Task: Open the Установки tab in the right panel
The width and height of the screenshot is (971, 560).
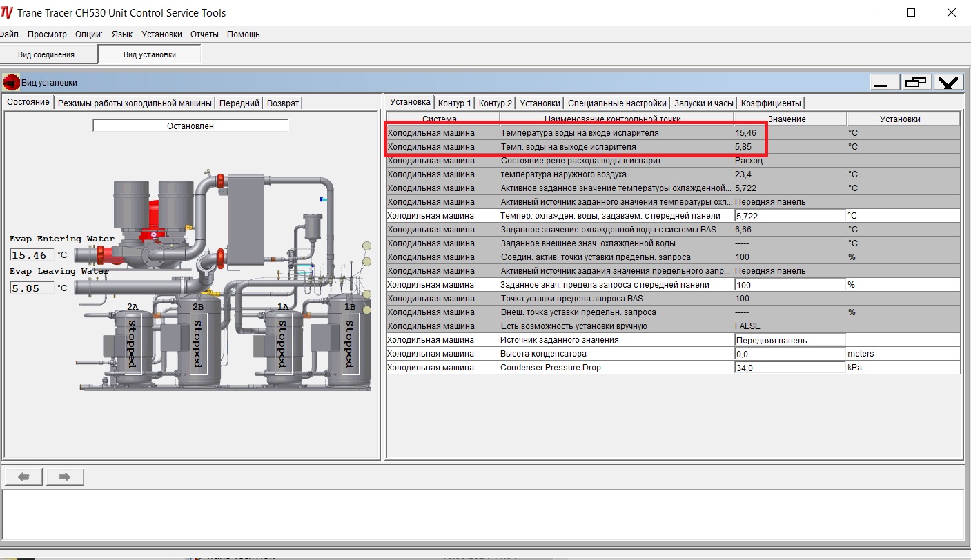Action: click(540, 103)
